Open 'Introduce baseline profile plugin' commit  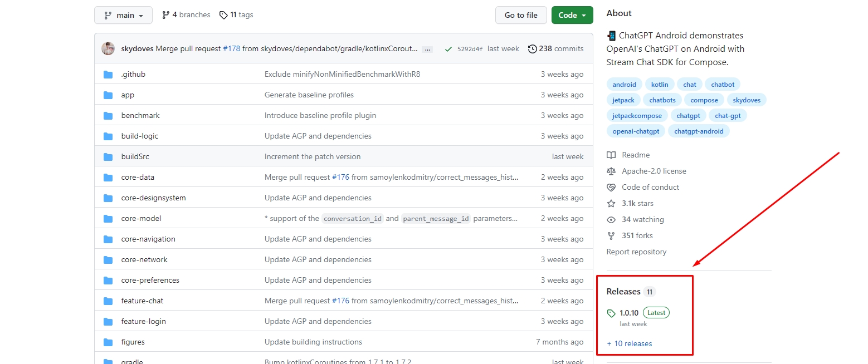pos(320,115)
